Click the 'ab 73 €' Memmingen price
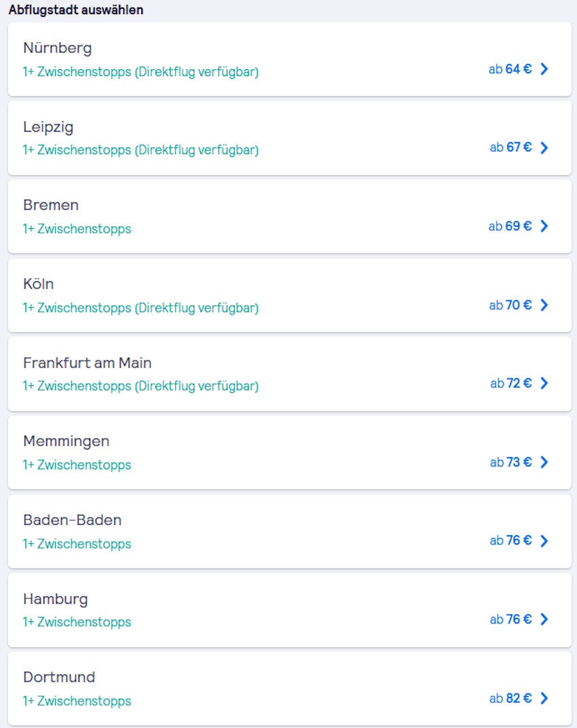 tap(510, 462)
